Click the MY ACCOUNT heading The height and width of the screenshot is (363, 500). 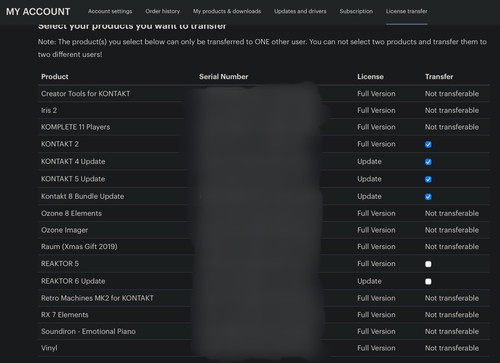38,12
